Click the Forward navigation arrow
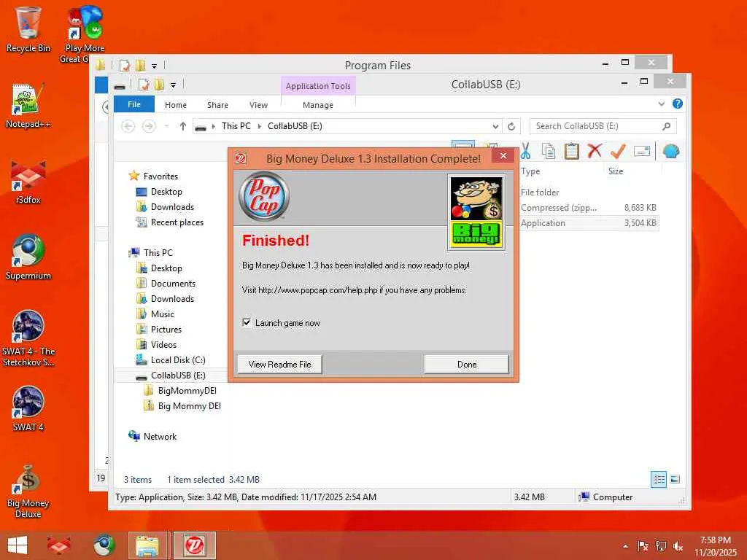Image resolution: width=747 pixels, height=560 pixels. pos(149,126)
